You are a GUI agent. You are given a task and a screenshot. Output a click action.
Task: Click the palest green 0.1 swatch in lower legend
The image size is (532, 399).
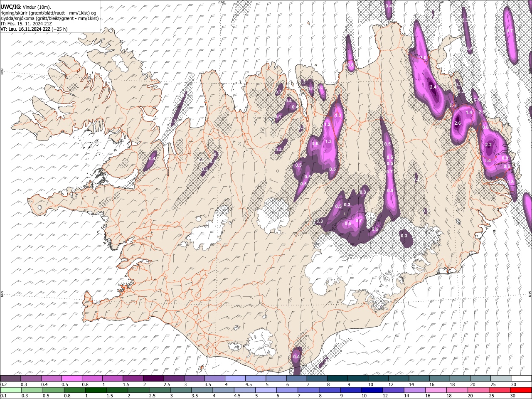tap(10, 390)
